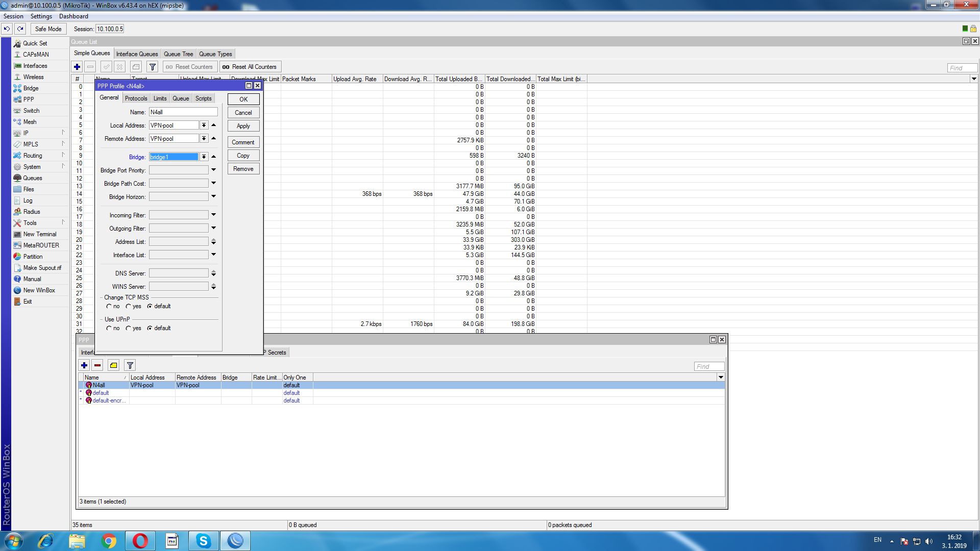Open Queue Tree tab
The image size is (980, 551).
(x=178, y=54)
